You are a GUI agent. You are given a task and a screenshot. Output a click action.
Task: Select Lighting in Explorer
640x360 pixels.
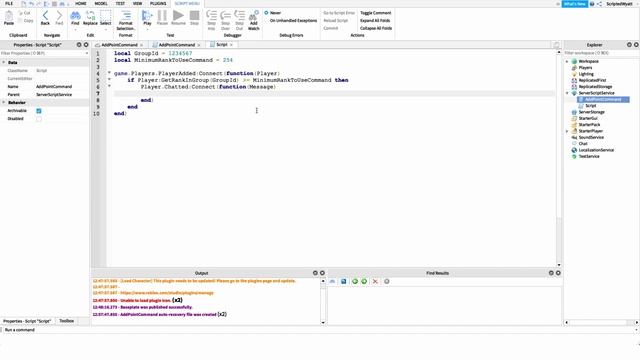pos(586,74)
